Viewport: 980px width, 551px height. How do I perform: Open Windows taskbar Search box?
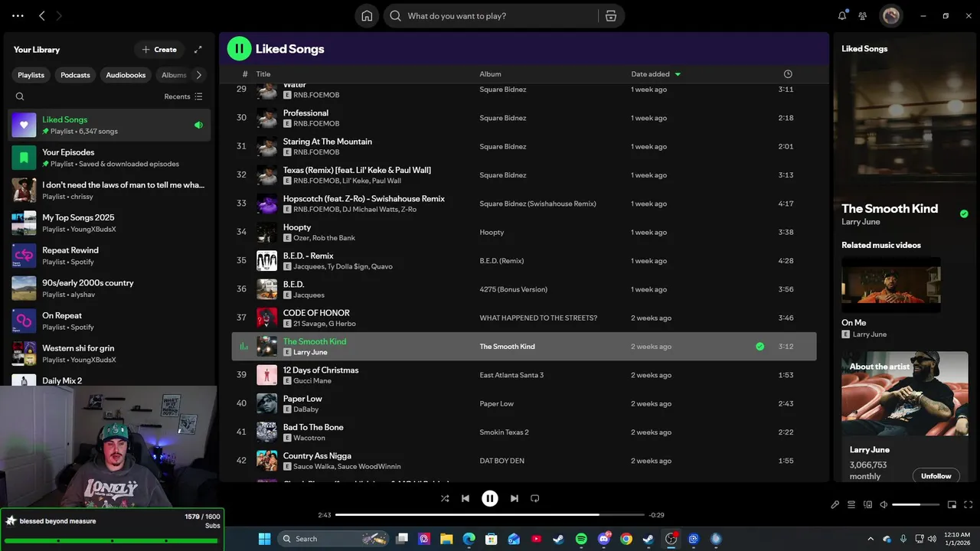pos(334,539)
